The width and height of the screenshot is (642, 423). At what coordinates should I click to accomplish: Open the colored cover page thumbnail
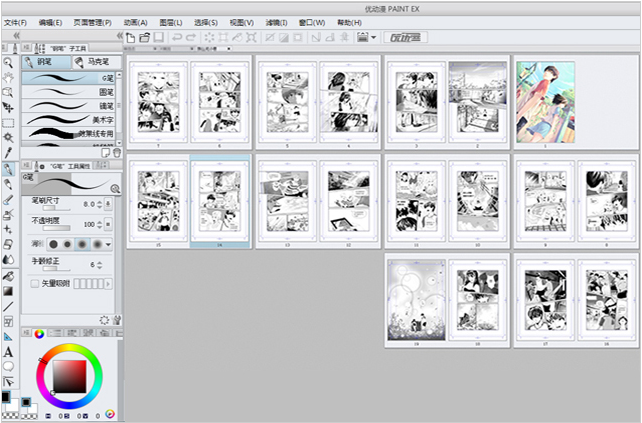(x=545, y=102)
